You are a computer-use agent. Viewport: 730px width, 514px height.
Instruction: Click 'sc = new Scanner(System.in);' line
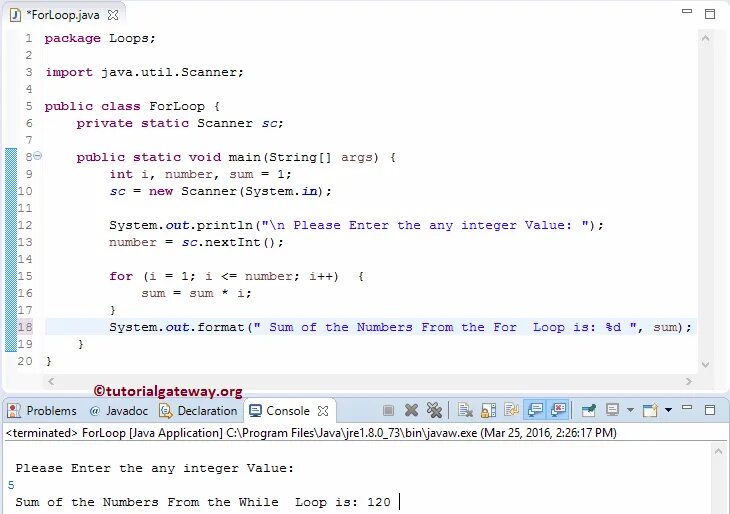pos(220,191)
